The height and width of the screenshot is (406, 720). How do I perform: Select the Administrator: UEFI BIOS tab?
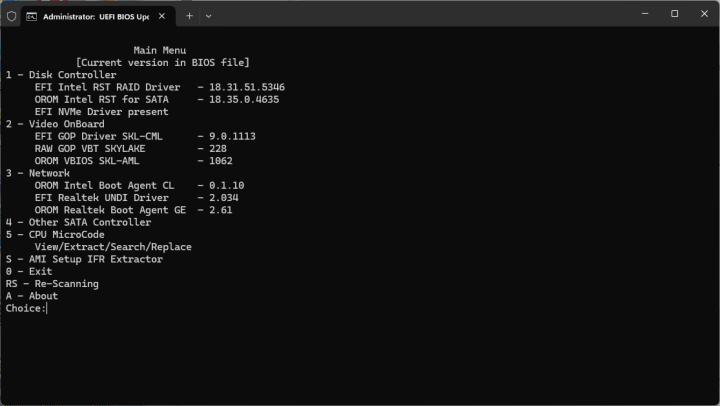pos(98,17)
